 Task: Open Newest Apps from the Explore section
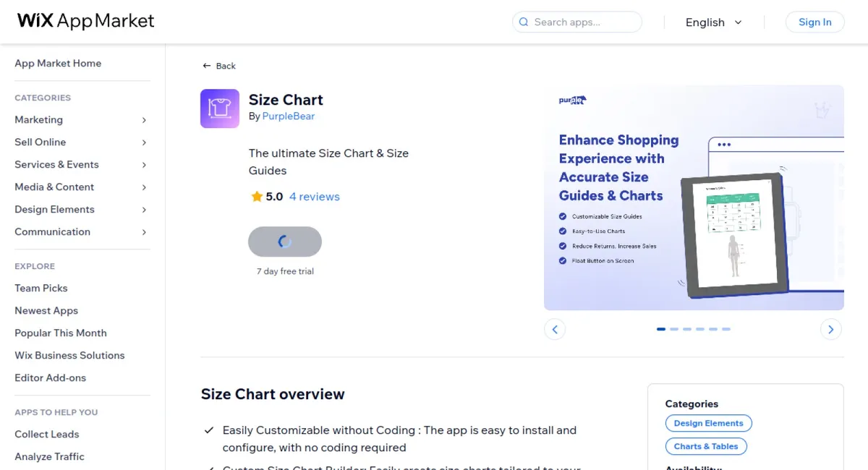[46, 310]
